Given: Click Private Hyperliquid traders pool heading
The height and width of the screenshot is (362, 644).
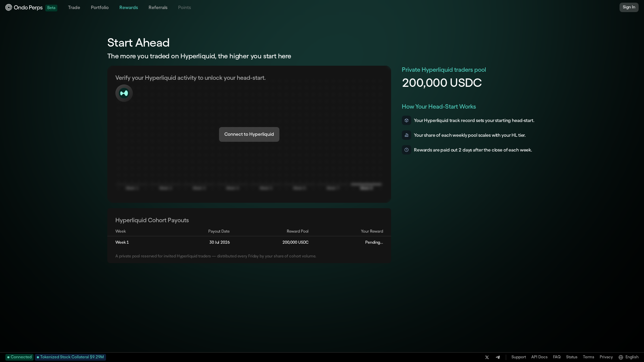Looking at the screenshot, I should coord(444,70).
